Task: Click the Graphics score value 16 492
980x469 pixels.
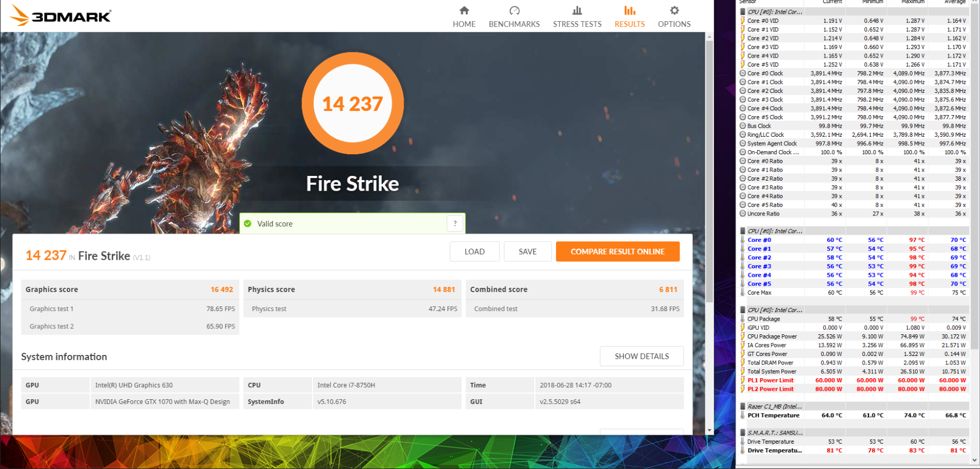Action: tap(222, 289)
